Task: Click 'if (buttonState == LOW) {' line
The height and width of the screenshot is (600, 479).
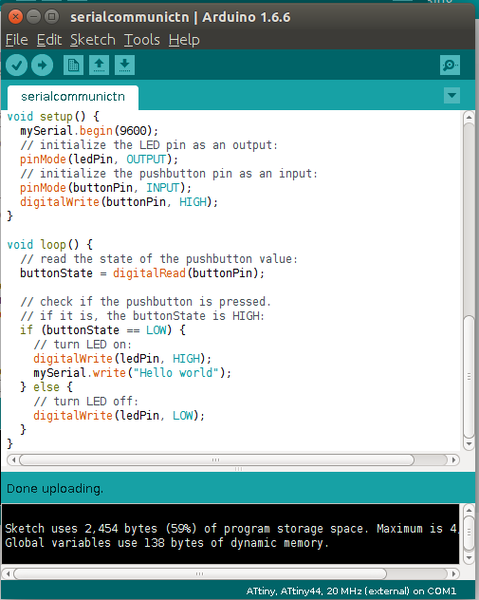Action: click(103, 330)
